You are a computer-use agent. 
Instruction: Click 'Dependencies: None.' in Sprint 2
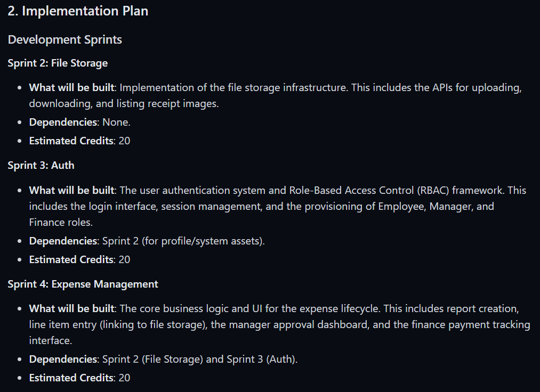click(79, 122)
